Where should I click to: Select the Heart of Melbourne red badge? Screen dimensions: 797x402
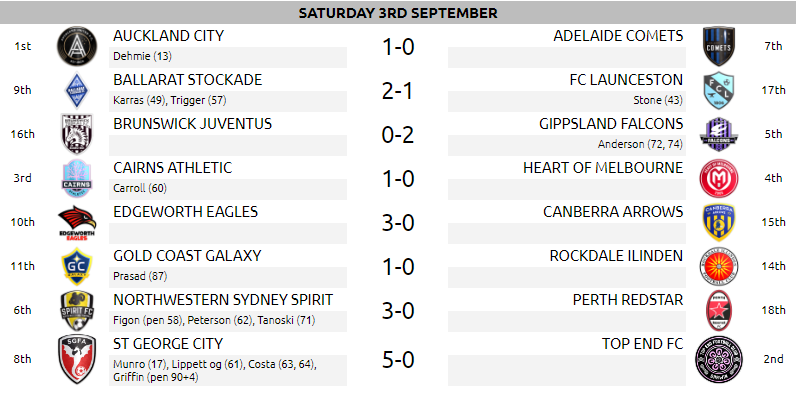719,178
